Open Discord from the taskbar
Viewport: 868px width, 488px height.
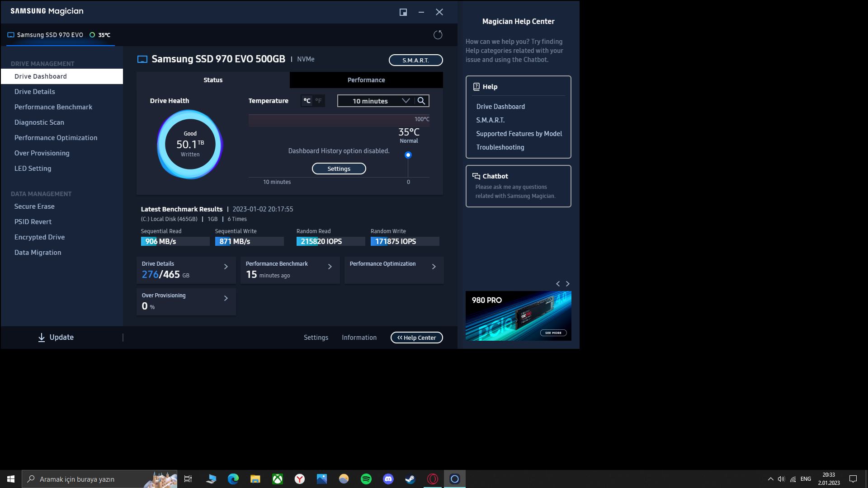pos(388,479)
